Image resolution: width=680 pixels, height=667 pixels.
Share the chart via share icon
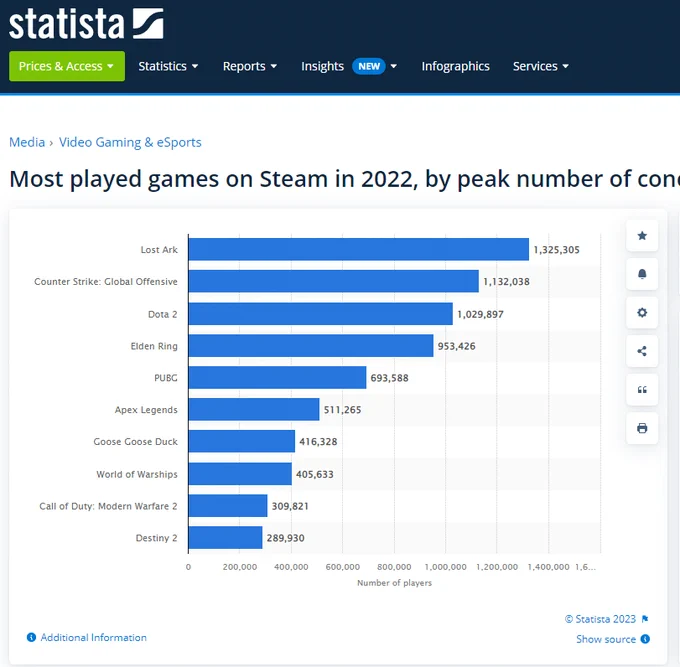tap(642, 351)
